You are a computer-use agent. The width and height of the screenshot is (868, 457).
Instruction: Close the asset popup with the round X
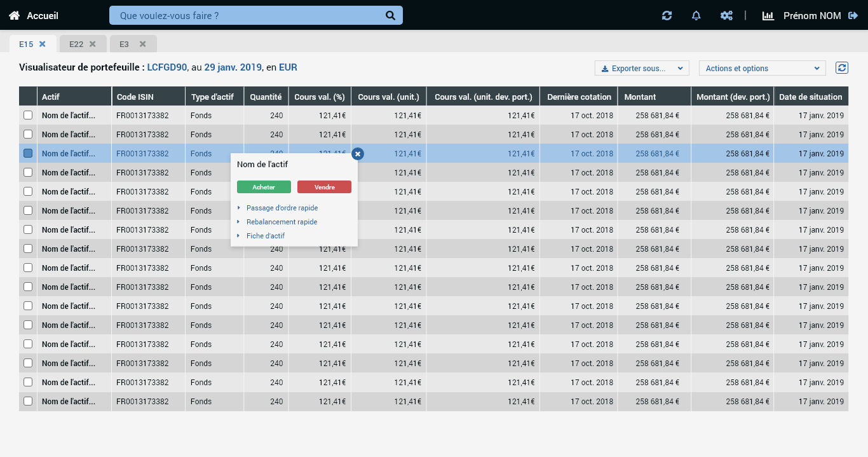(x=358, y=154)
